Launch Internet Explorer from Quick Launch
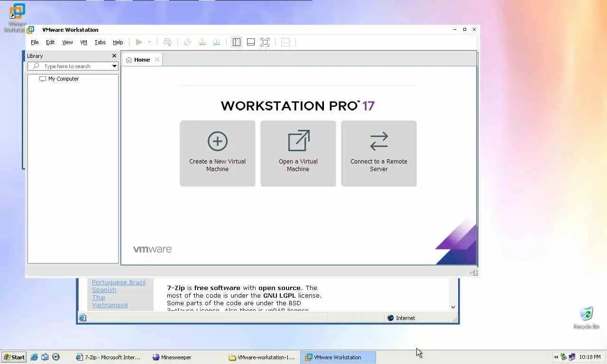Viewport: 607px width, 364px height. (34, 357)
